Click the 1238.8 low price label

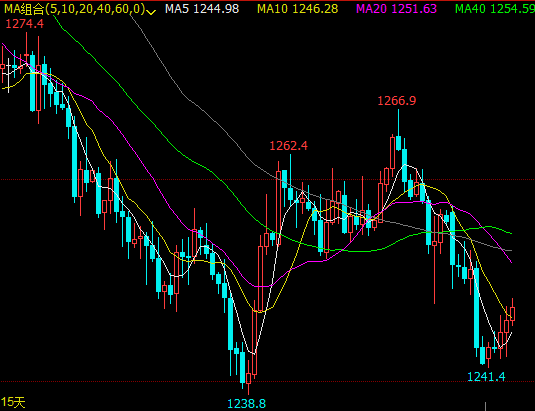coord(246,404)
